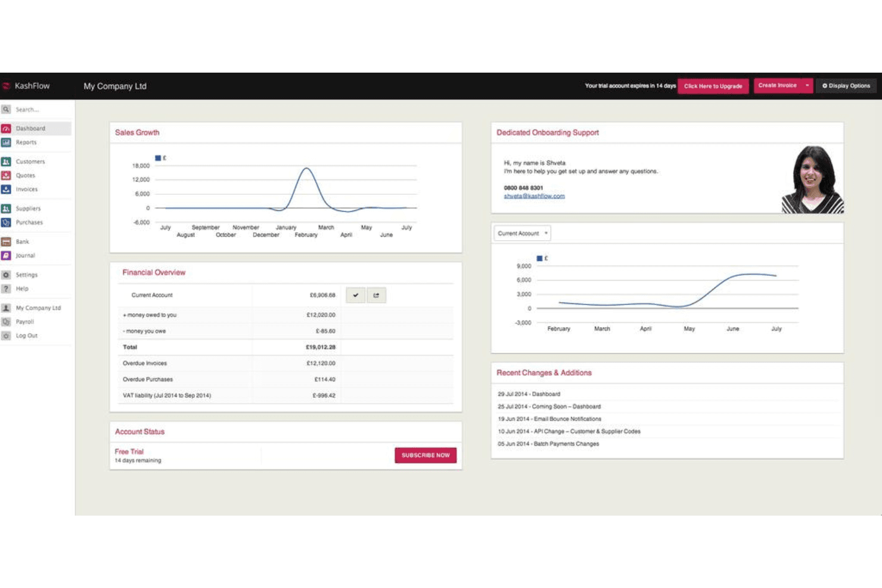
Task: Click the checkmark button beside Current Account
Action: click(356, 295)
